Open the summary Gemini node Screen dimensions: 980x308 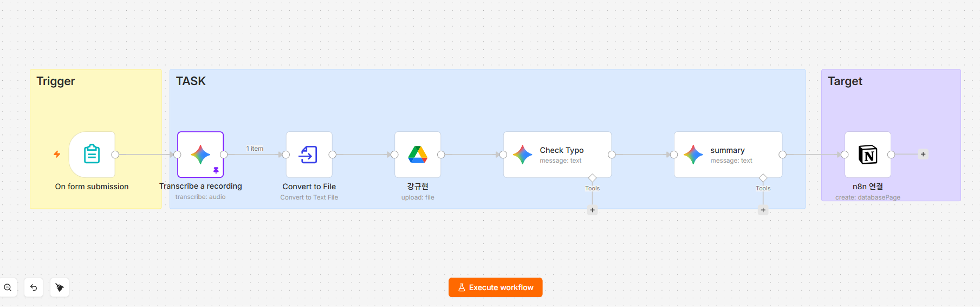tap(728, 155)
